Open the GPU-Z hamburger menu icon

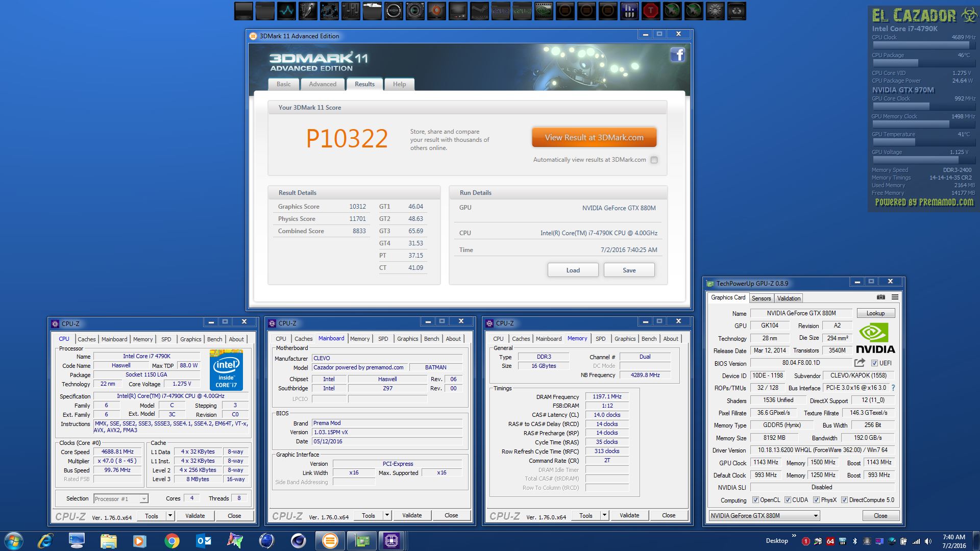click(895, 297)
